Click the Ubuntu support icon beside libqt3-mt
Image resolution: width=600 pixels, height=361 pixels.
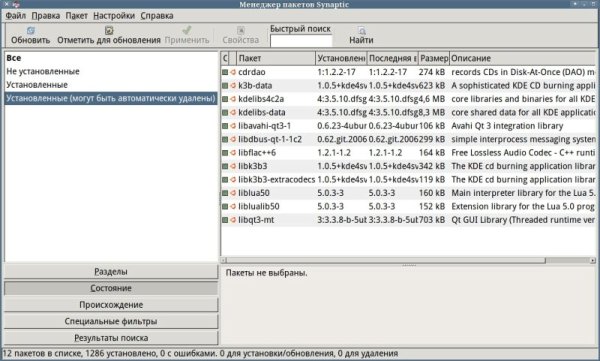tap(233, 220)
